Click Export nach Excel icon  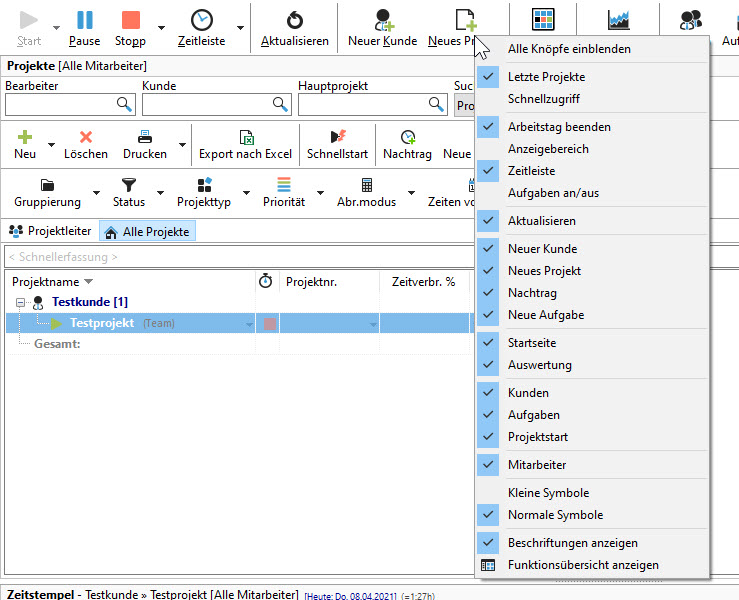coord(246,137)
